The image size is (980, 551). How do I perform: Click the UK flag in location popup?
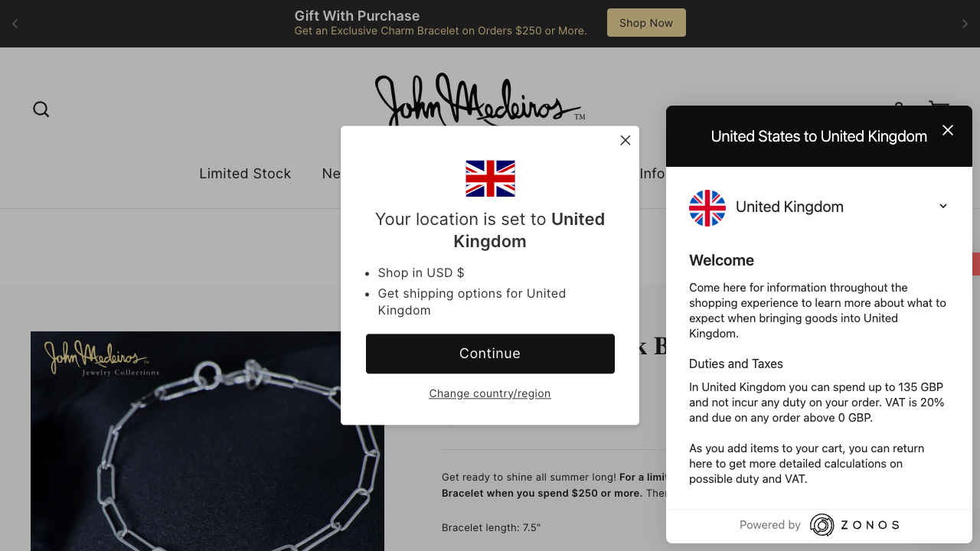tap(490, 178)
